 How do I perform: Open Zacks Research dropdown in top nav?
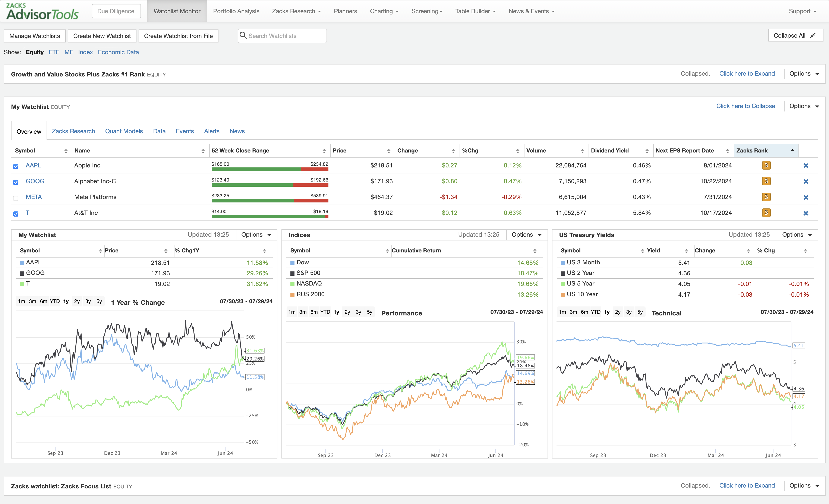tap(296, 11)
